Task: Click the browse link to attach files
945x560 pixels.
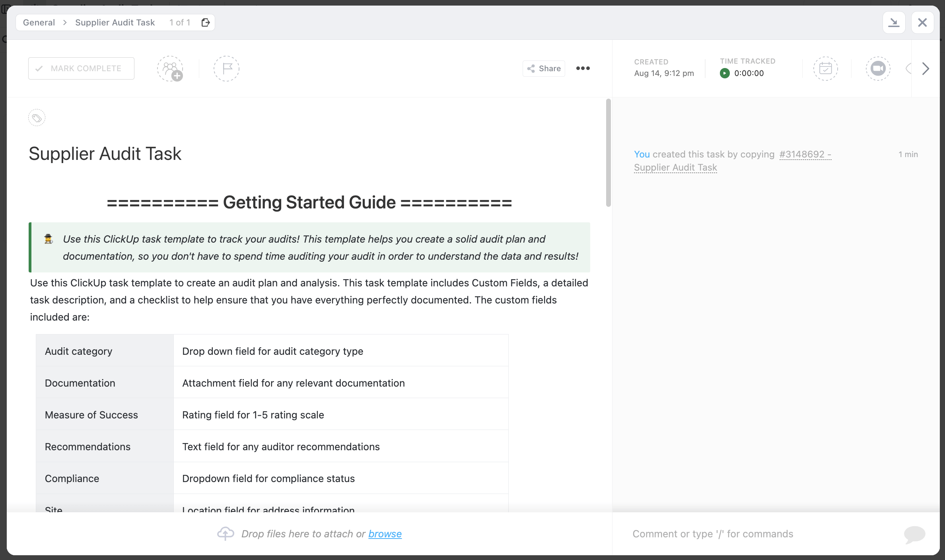Action: [385, 534]
